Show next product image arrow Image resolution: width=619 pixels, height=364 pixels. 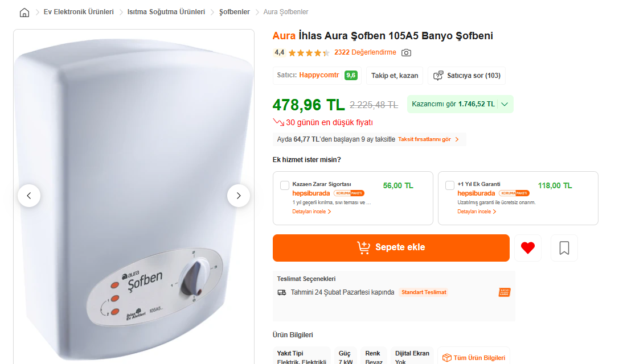[x=239, y=196]
